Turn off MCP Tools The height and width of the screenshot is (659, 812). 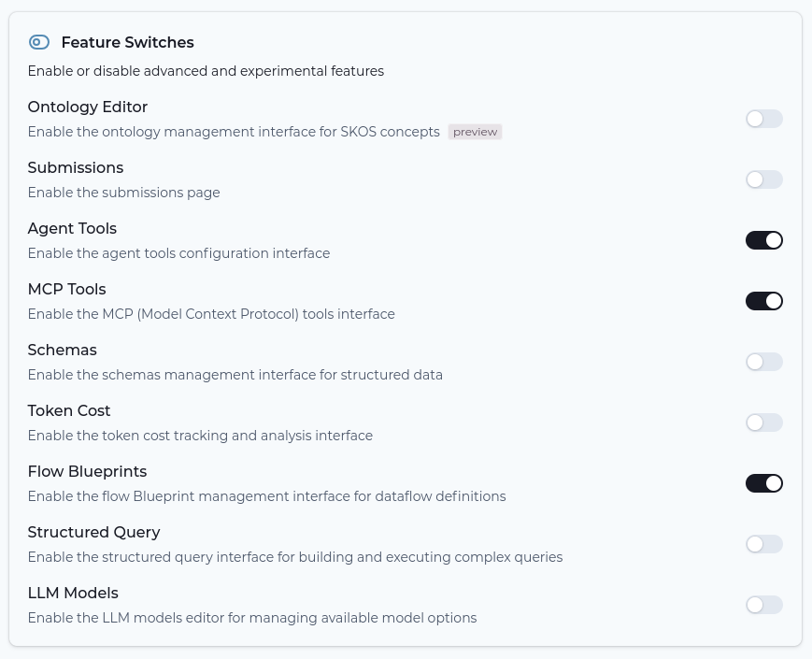[763, 301]
